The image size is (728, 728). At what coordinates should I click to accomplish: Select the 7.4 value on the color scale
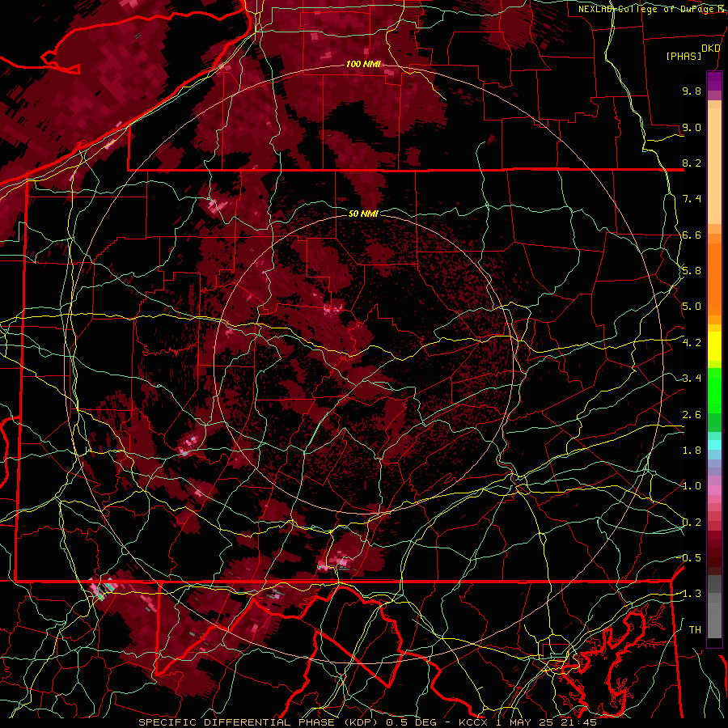692,199
